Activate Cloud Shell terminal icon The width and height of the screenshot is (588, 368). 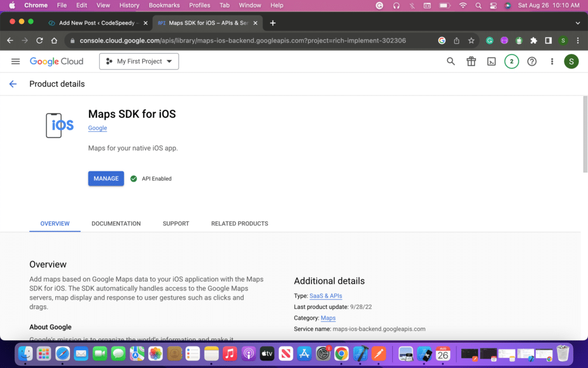click(x=492, y=62)
